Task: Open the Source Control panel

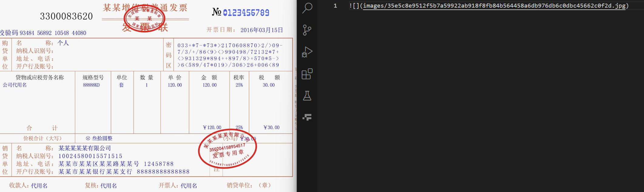Action: click(307, 30)
